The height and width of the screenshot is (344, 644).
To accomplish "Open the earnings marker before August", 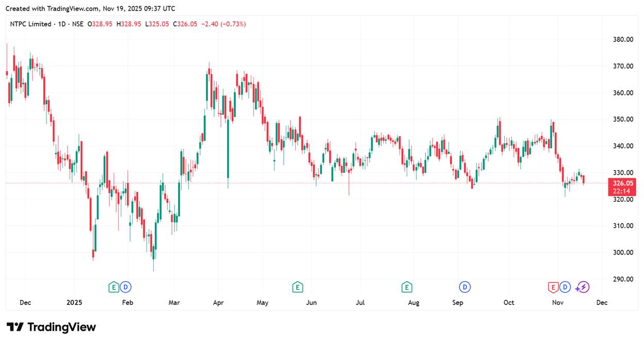I will coord(407,287).
